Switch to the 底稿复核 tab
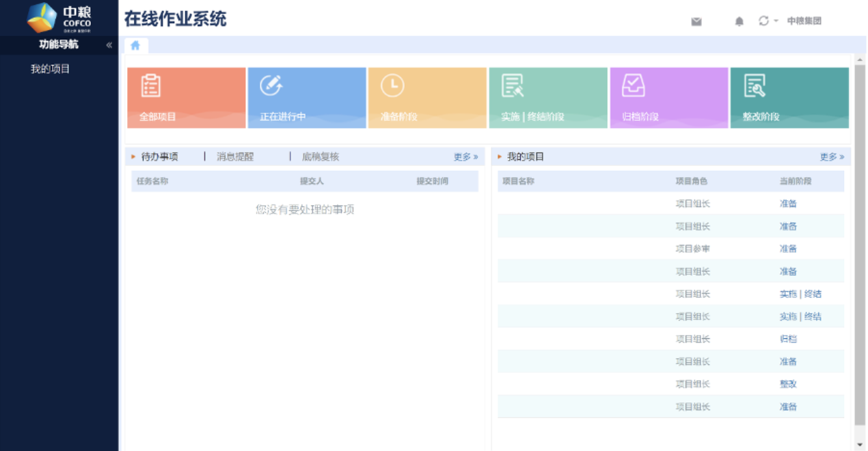868x451 pixels. click(321, 156)
